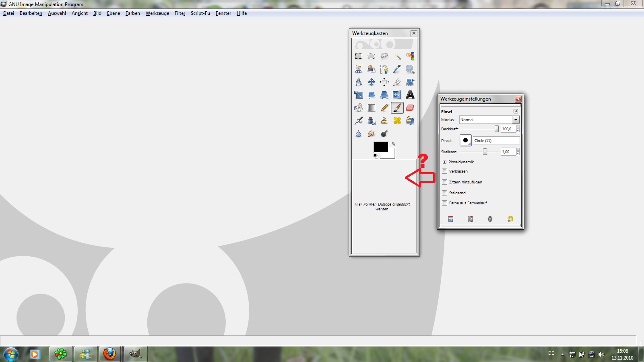Activate the Eraser tool
This screenshot has height=362, width=644.
coord(410,108)
